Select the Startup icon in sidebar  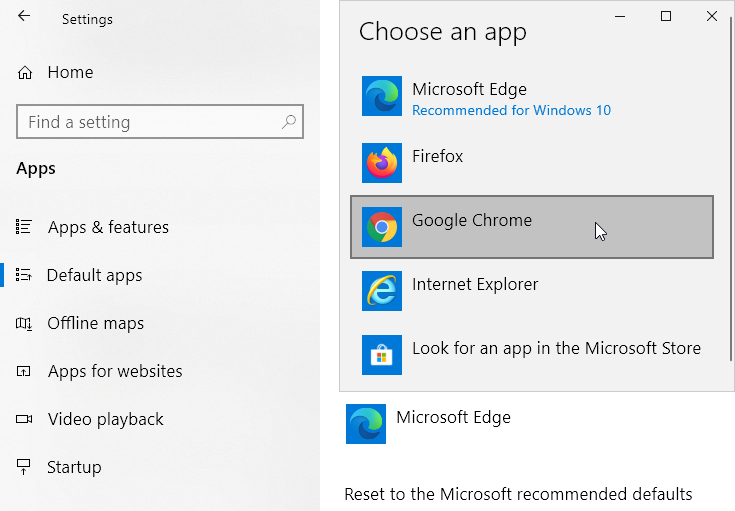pyautogui.click(x=23, y=466)
